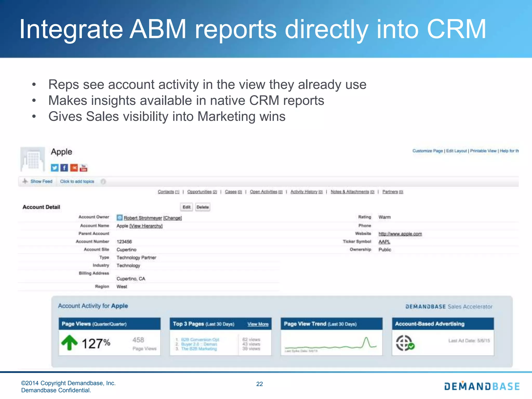532x399 pixels.
Task: Click the 458 Page Views count
Action: coord(144,344)
